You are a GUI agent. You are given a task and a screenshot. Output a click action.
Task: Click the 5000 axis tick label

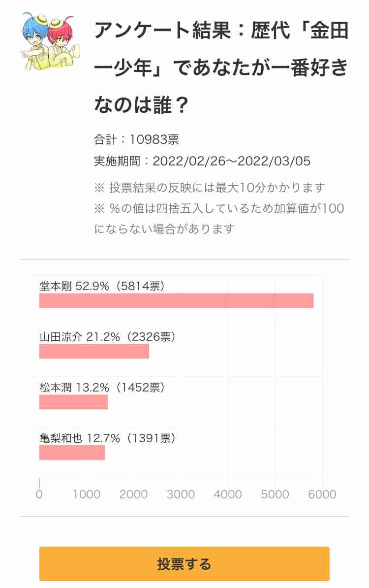(x=275, y=494)
